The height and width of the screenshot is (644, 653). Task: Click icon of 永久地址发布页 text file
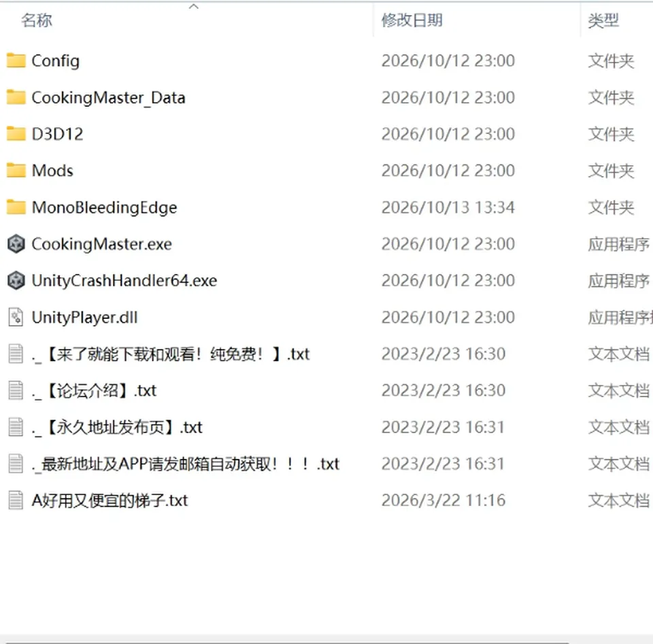(x=16, y=427)
